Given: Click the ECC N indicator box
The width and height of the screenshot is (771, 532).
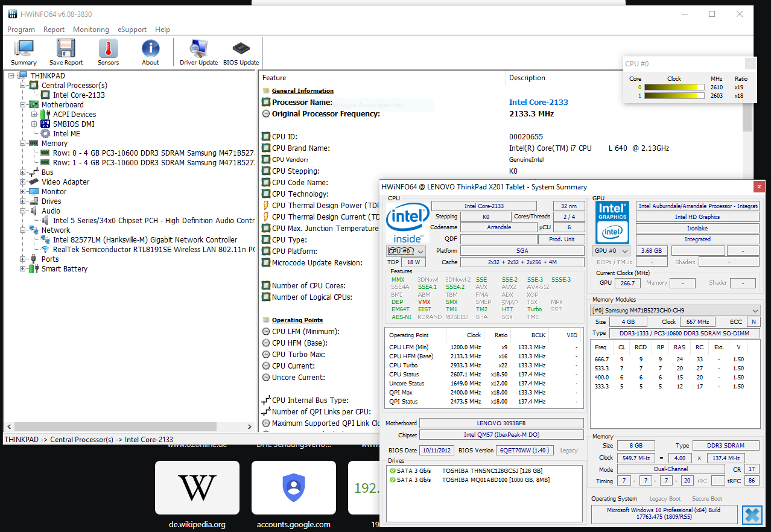Looking at the screenshot, I should click(x=754, y=322).
